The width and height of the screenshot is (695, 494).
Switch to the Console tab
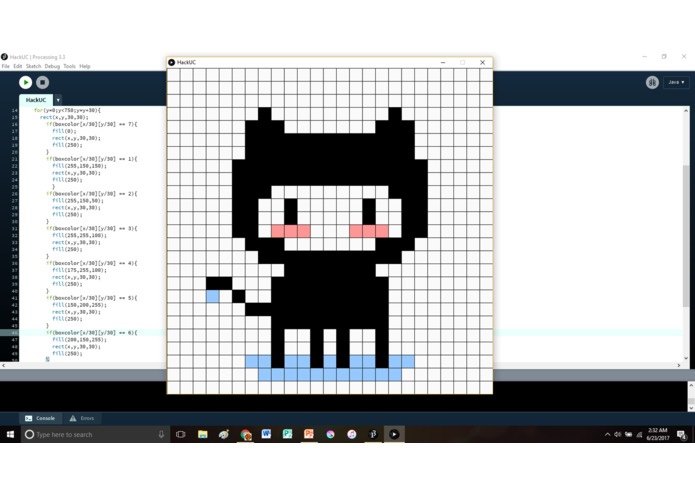point(40,418)
